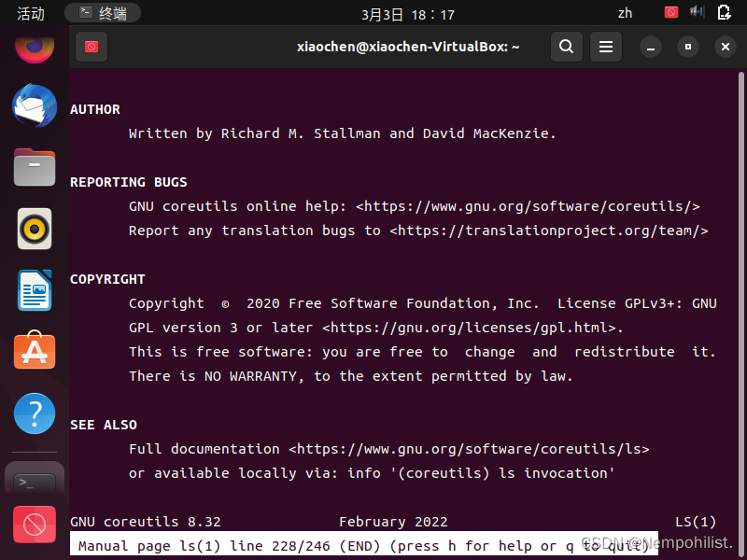Open the terminal hamburger menu
This screenshot has height=560, width=747.
(x=606, y=47)
